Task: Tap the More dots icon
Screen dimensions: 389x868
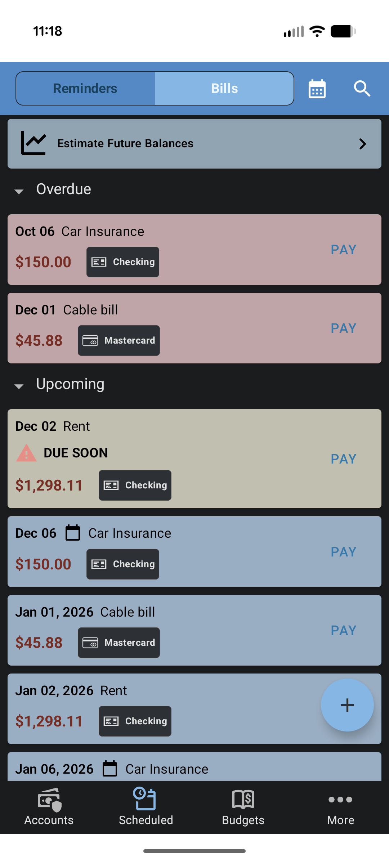Action: coord(340,800)
